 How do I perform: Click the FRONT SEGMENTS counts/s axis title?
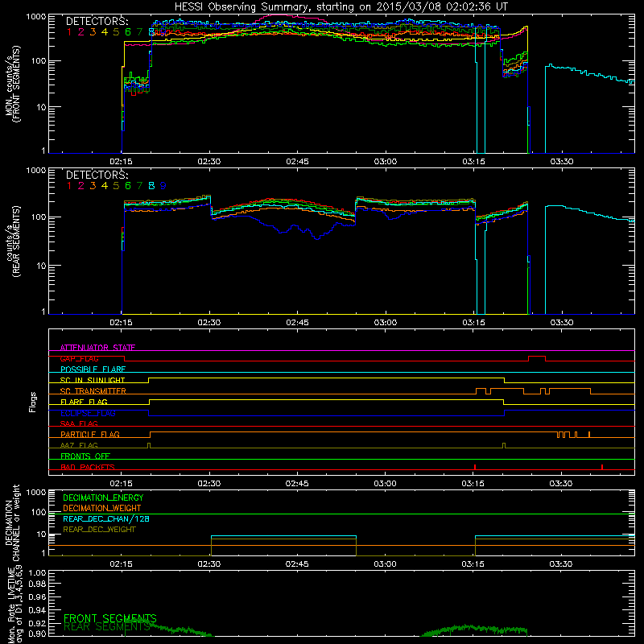tap(12, 84)
